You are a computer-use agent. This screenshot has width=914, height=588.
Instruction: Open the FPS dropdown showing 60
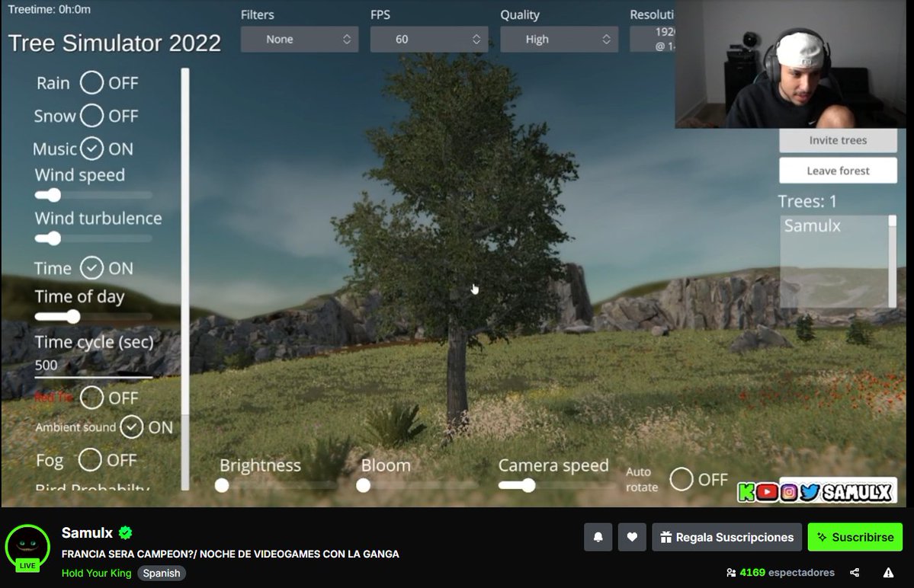[x=429, y=39]
